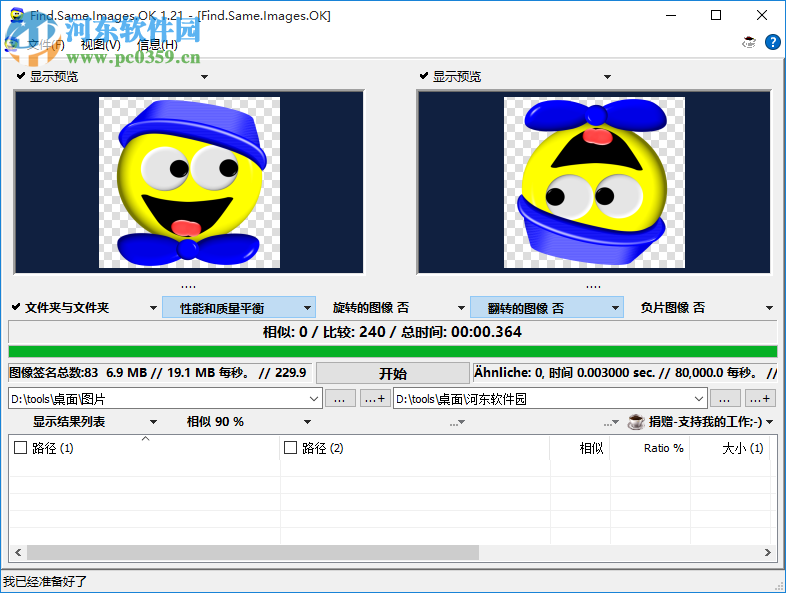Click the Ähnliche: 0 timing text
This screenshot has width=786, height=593.
pyautogui.click(x=625, y=372)
